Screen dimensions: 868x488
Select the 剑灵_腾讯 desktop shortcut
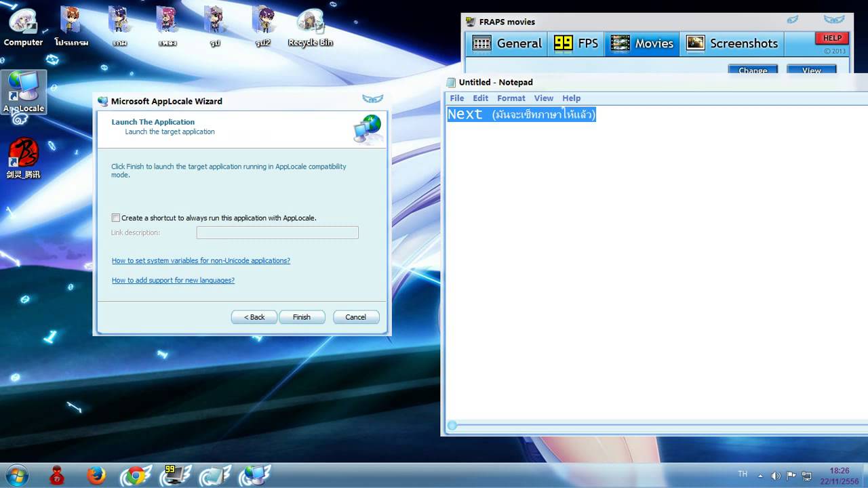pyautogui.click(x=24, y=158)
